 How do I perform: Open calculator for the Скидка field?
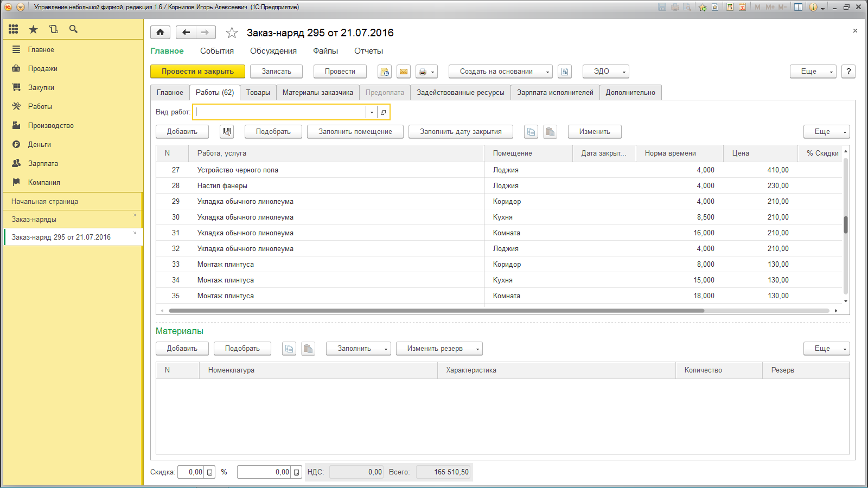tap(209, 472)
